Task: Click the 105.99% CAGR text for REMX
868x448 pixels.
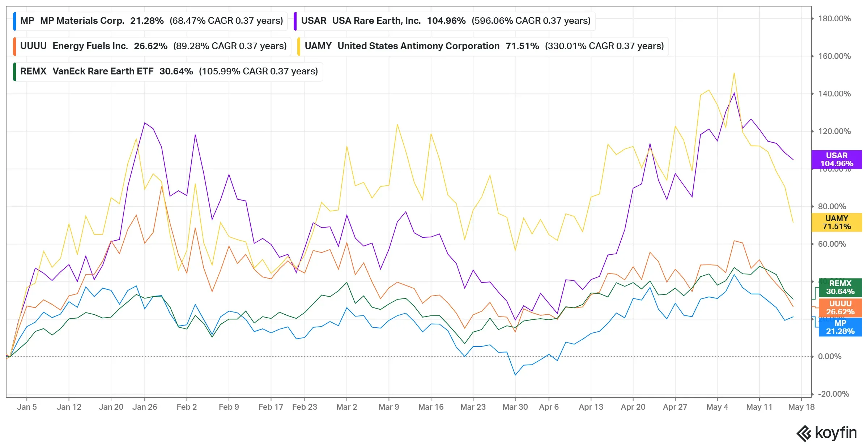Action: click(258, 72)
